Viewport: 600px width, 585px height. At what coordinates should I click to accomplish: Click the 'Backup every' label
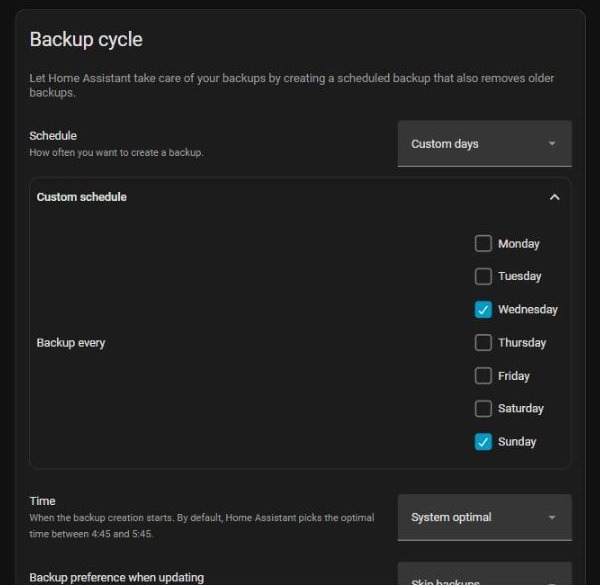71,343
